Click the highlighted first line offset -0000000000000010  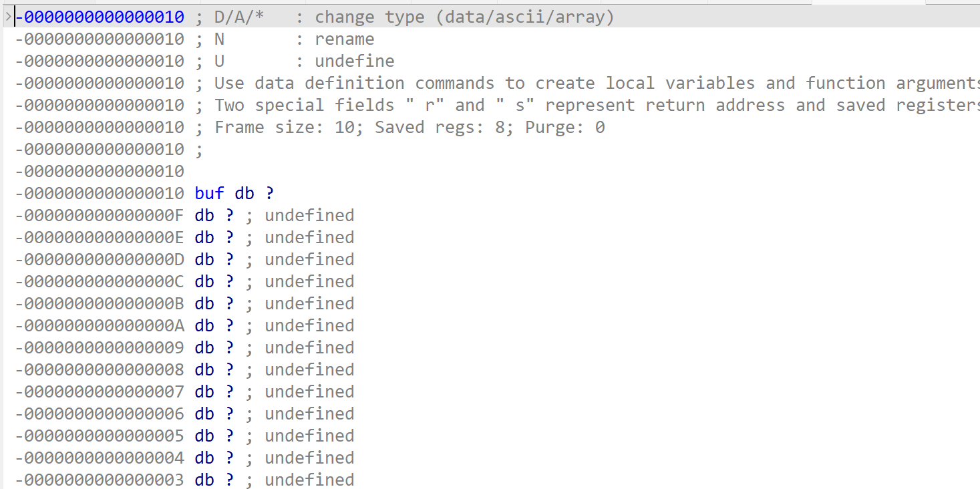tap(100, 17)
